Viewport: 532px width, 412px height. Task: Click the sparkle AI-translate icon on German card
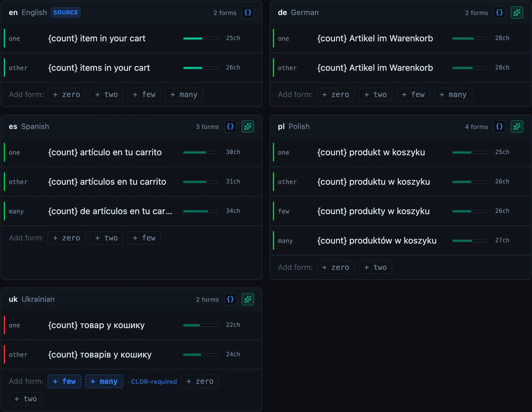click(x=517, y=13)
